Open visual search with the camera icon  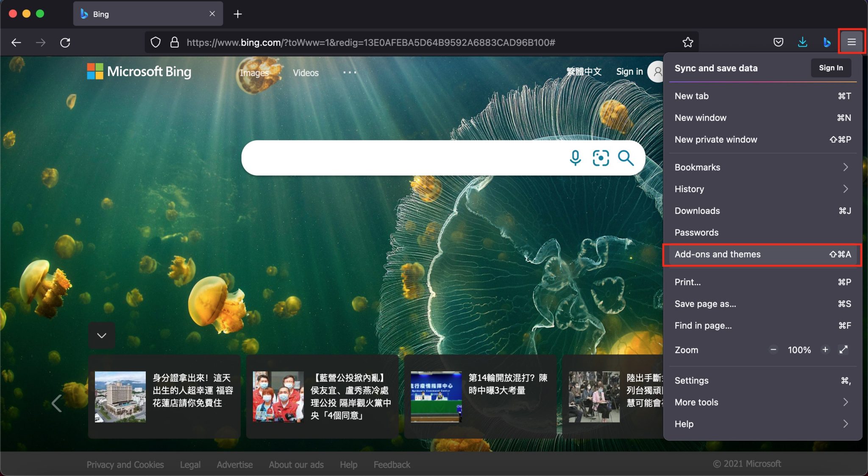(x=601, y=158)
